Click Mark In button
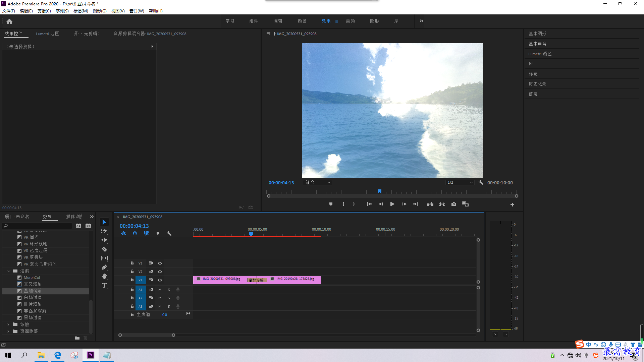Image resolution: width=644 pixels, height=362 pixels. 343,204
